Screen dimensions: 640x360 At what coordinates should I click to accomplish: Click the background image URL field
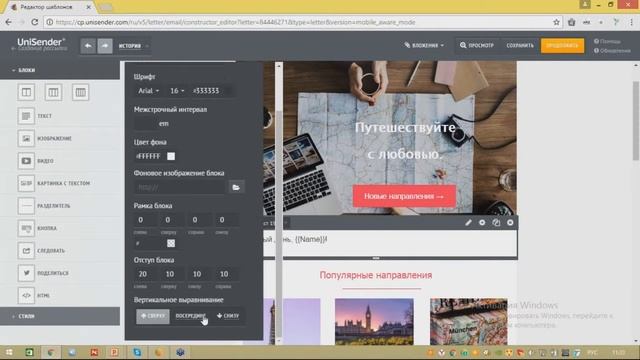180,187
